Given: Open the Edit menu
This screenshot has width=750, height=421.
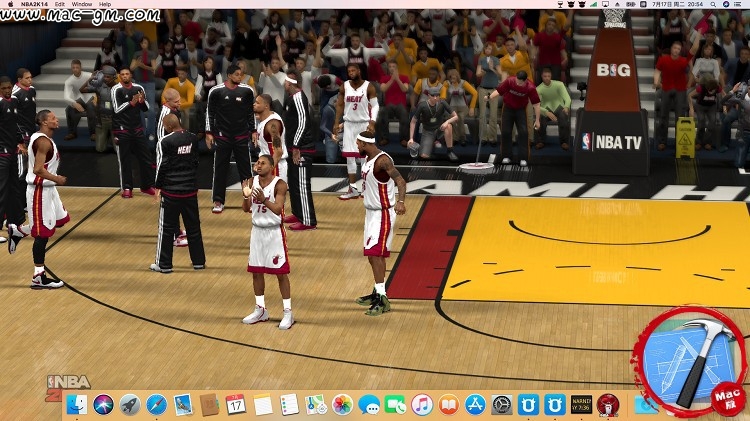Looking at the screenshot, I should pyautogui.click(x=60, y=4).
